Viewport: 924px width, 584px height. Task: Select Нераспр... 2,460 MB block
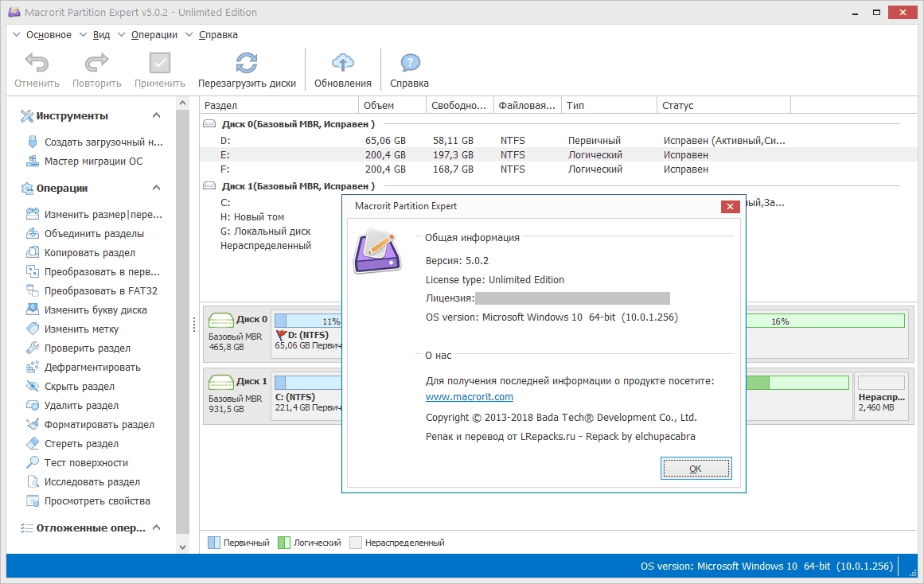[x=881, y=396]
